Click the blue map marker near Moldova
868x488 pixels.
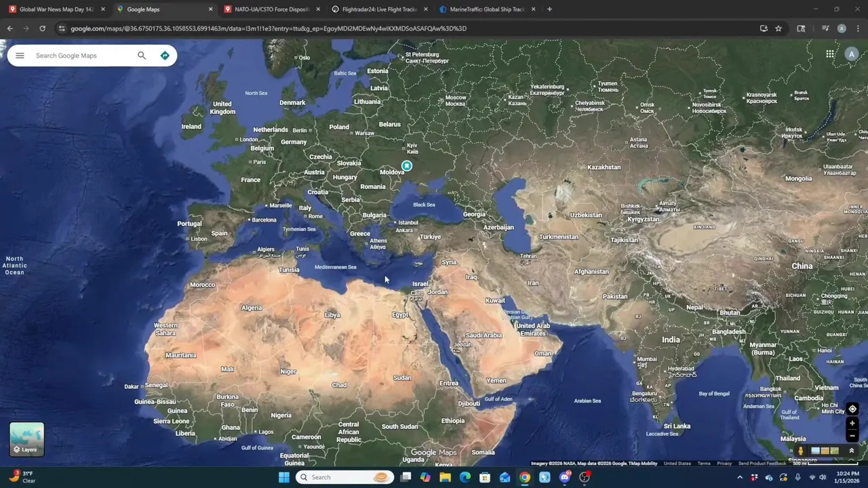[x=407, y=165]
